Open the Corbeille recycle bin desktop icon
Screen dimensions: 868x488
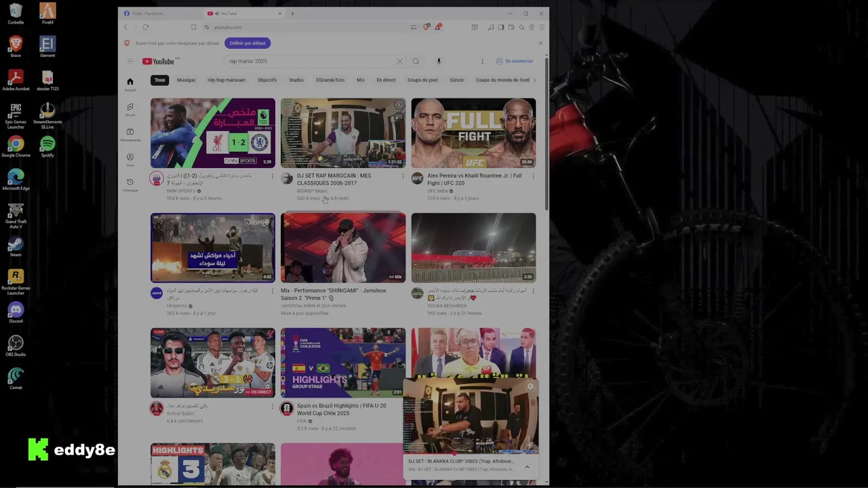point(16,14)
